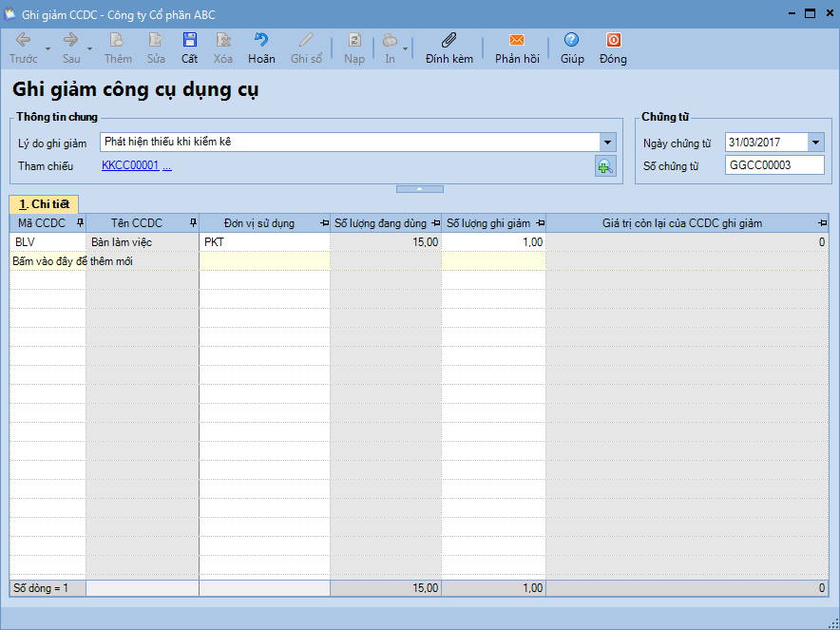
Task: Expand the Lý do ghi giảm dropdown
Action: [607, 143]
